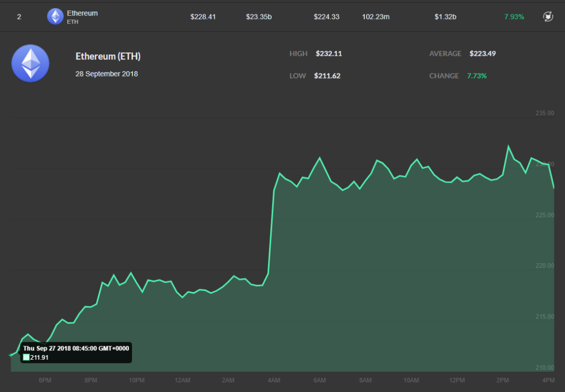Image resolution: width=565 pixels, height=392 pixels.
Task: Click the 8PM label on the time axis
Action: pos(91,381)
